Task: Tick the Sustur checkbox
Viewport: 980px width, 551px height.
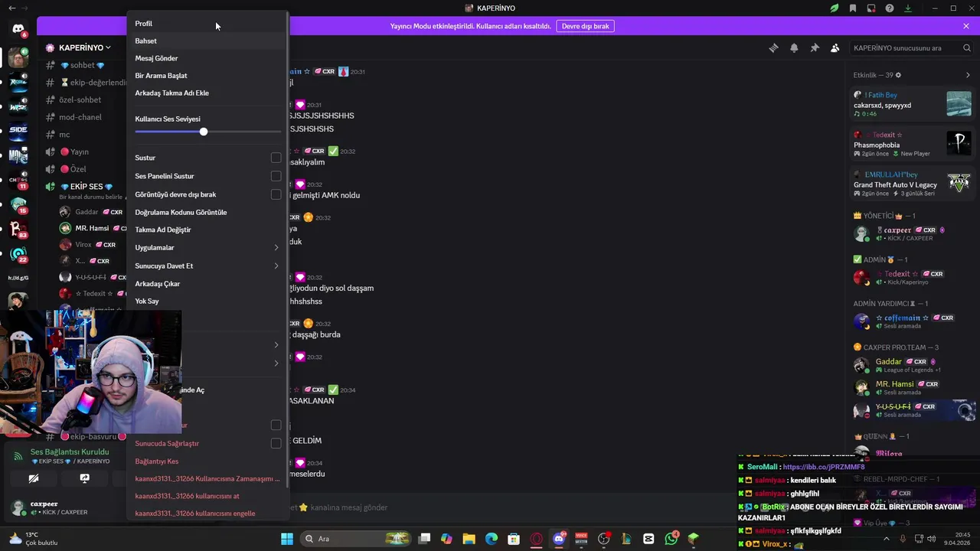Action: click(x=276, y=158)
